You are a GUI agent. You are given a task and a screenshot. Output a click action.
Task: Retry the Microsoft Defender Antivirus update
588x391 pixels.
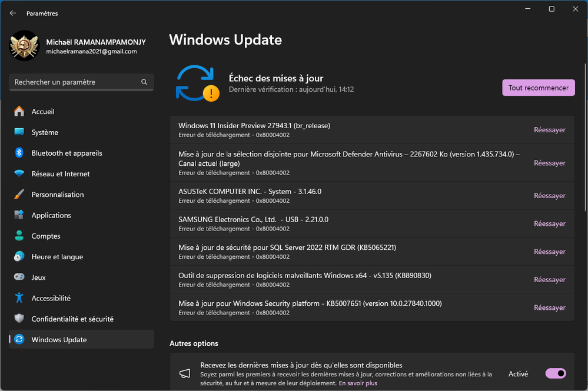click(549, 163)
